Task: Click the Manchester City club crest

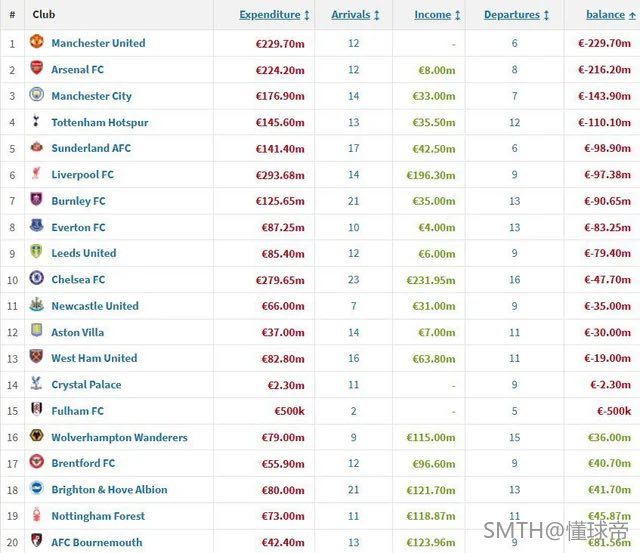Action: [x=36, y=94]
